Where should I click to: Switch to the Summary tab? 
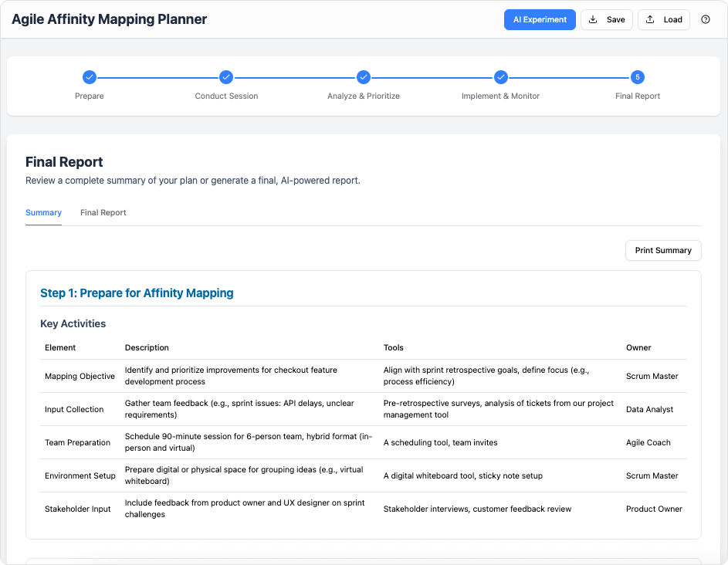point(44,212)
